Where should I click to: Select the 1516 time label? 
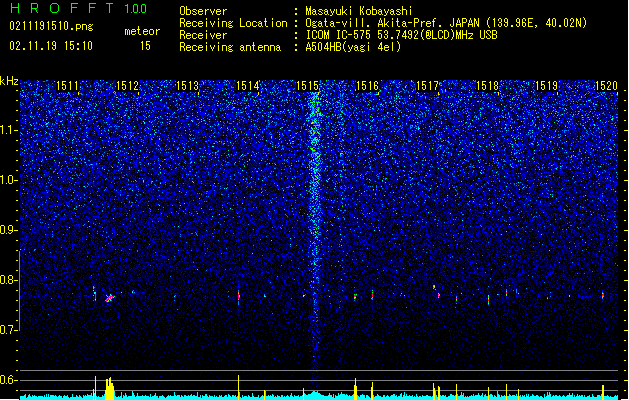[x=367, y=86]
